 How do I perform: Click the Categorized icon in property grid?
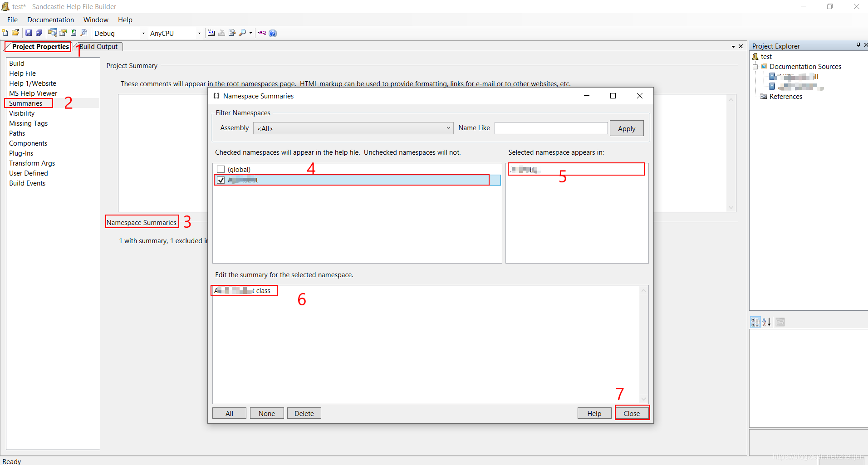tap(755, 322)
